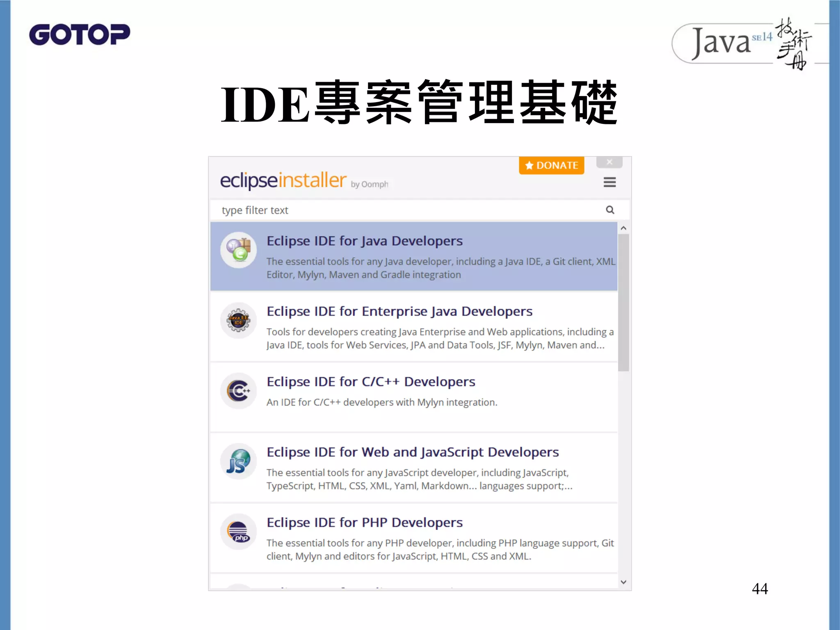Click the orange DONATE button
The image size is (840, 630).
click(x=551, y=165)
